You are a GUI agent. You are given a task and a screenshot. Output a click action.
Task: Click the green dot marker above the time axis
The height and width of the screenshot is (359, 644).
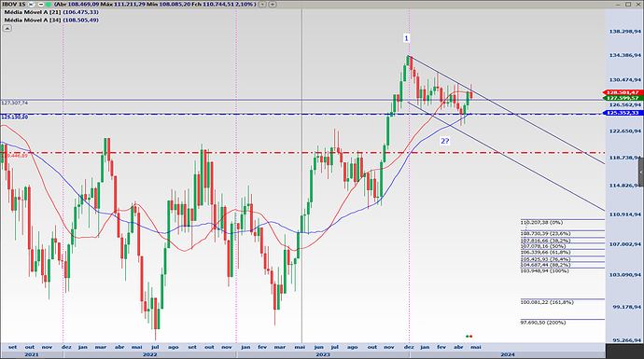[468, 337]
